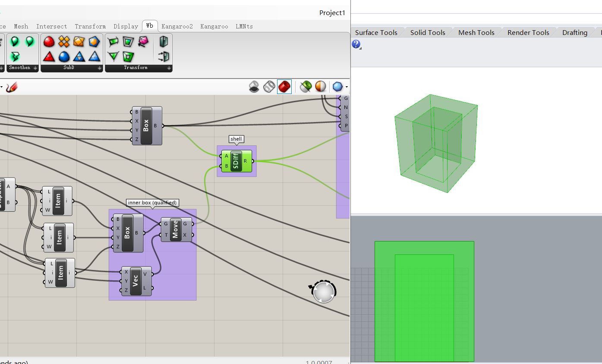602x364 pixels.
Task: Expand the Smoothen panel
Action: tap(35, 68)
